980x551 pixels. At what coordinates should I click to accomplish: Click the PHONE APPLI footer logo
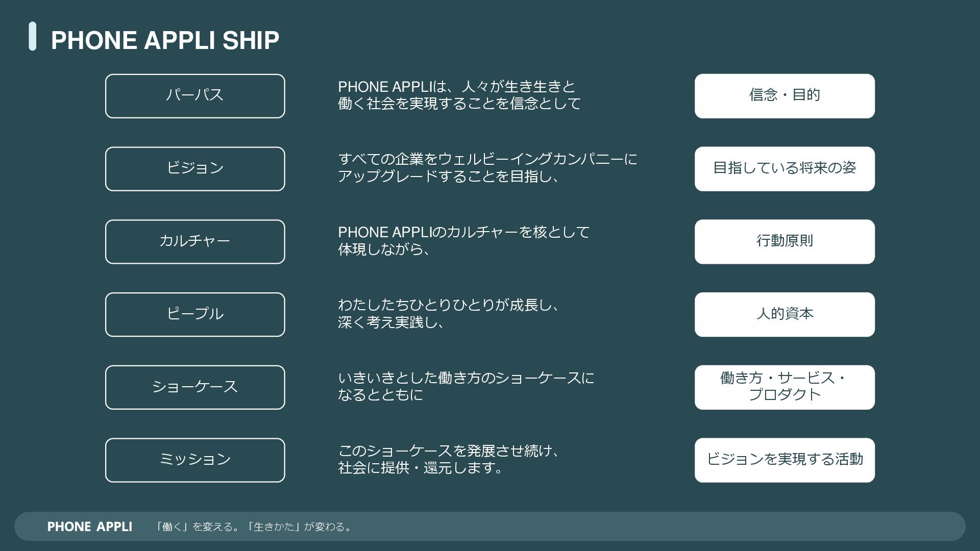click(89, 527)
